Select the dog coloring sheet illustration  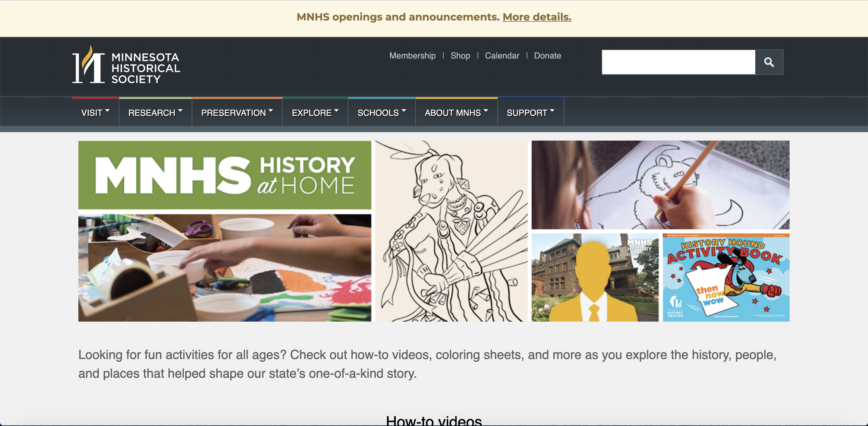click(451, 231)
